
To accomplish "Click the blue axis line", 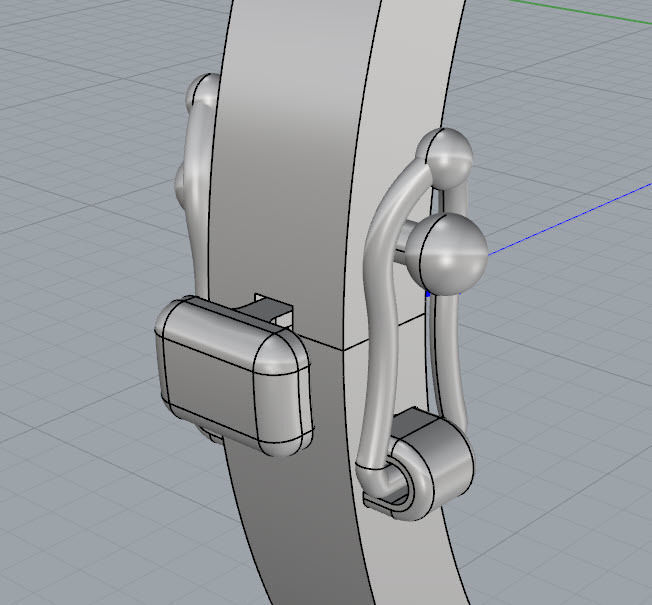I will coord(570,219).
